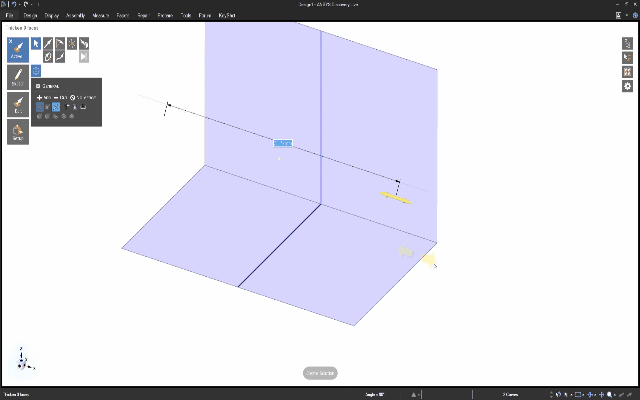Image resolution: width=640 pixels, height=400 pixels.
Task: Click the plus Add option in selection panel
Action: pos(44,98)
